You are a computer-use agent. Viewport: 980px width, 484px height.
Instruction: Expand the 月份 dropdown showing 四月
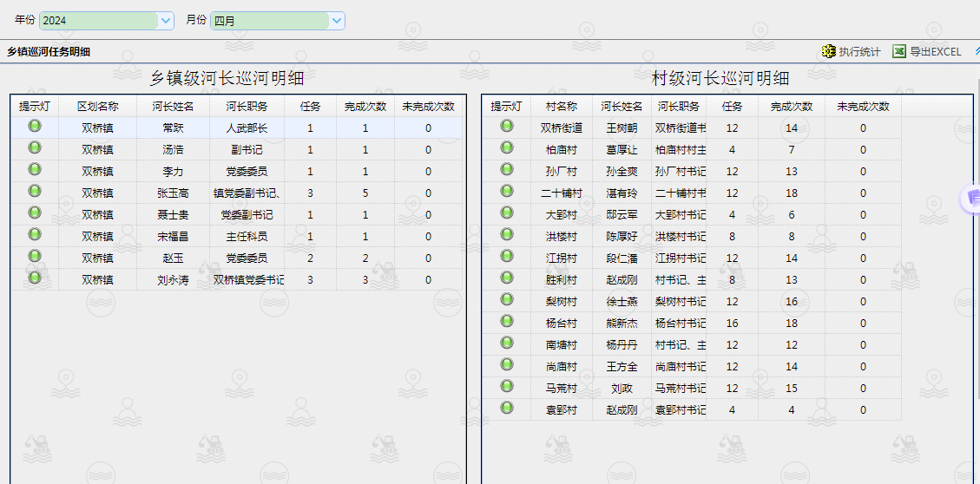coord(336,21)
